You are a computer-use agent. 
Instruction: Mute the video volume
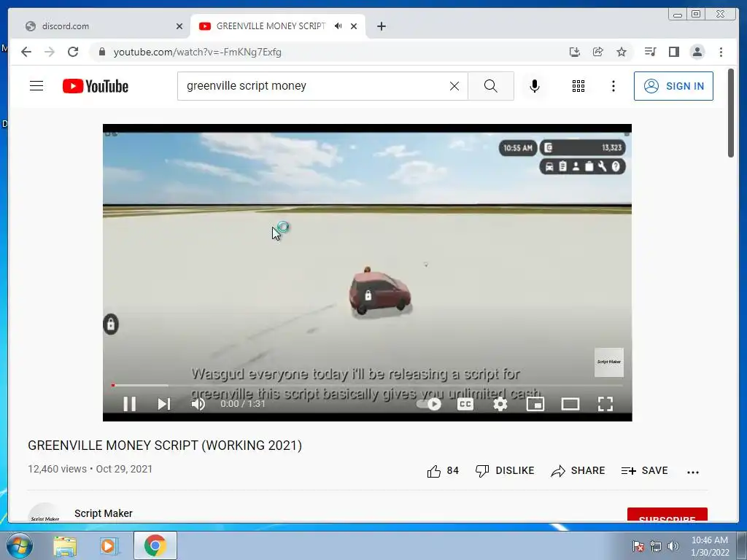[198, 404]
